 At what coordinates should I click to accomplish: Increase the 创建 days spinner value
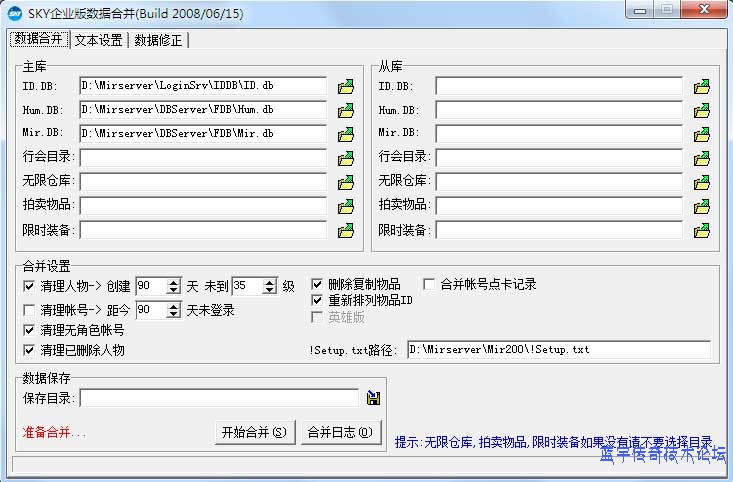(174, 282)
